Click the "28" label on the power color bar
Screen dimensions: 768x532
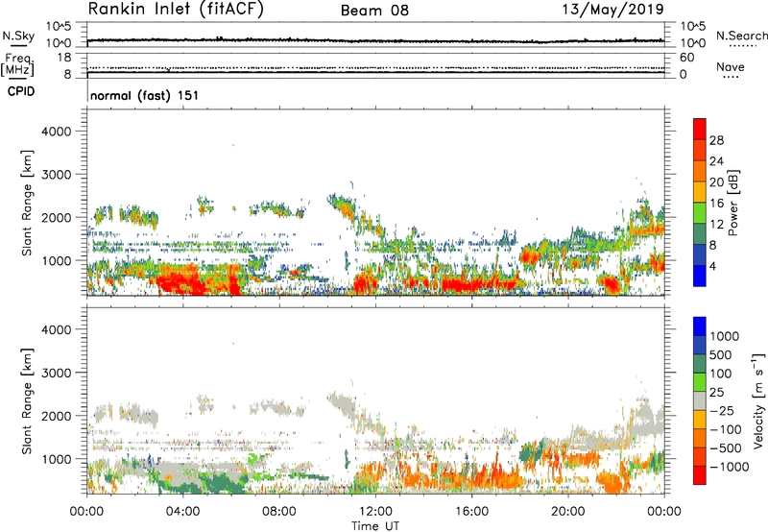[716, 140]
